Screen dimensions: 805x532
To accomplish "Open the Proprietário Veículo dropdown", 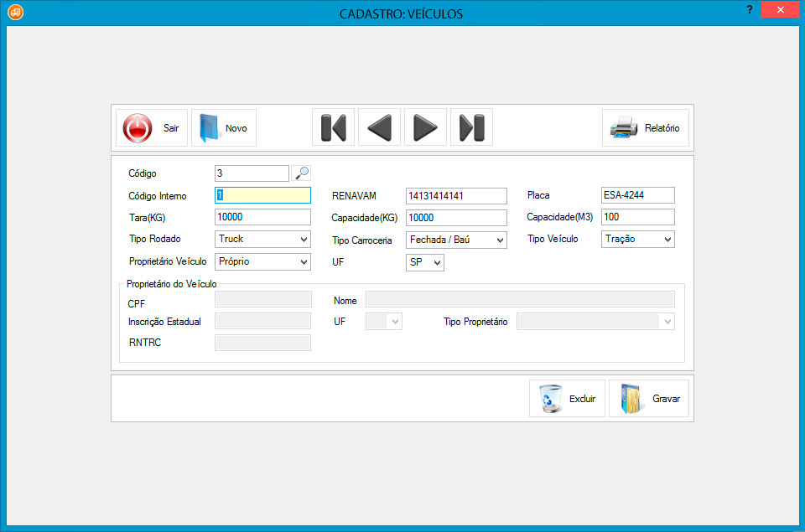I will (262, 261).
